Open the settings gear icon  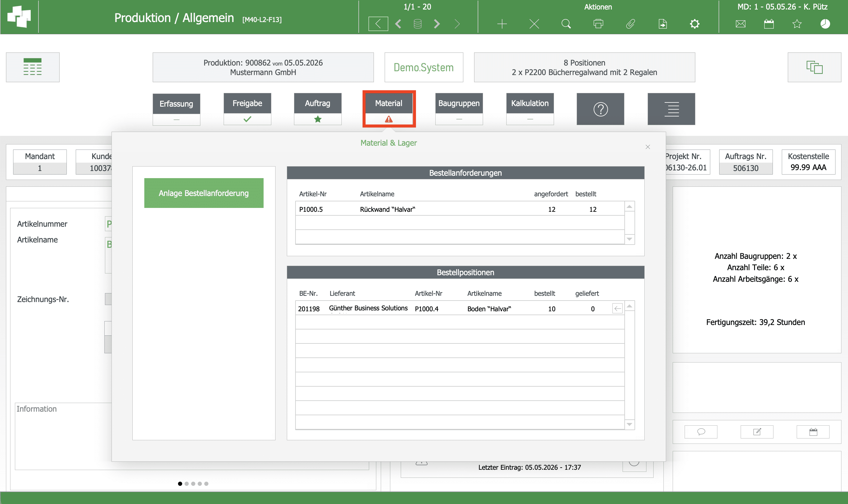[x=694, y=24]
